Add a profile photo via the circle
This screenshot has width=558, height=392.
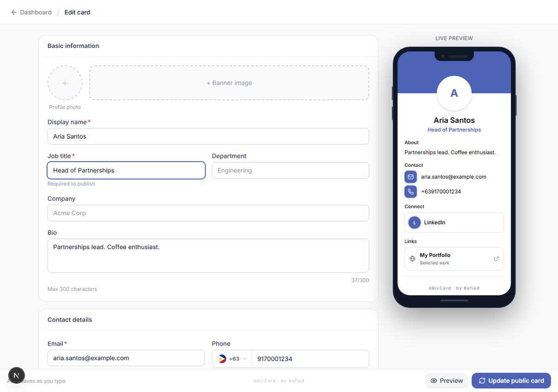(x=65, y=83)
